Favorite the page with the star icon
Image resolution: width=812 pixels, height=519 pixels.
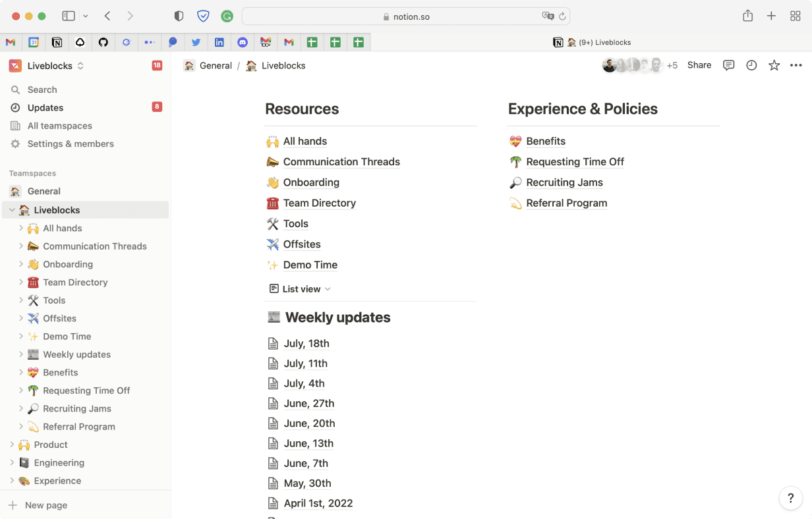pos(774,65)
